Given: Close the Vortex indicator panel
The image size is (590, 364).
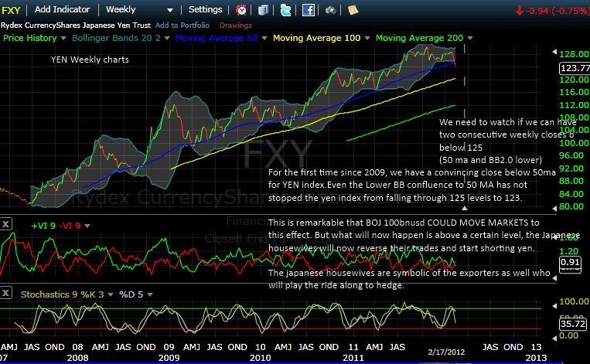Looking at the screenshot, I should coord(5,224).
